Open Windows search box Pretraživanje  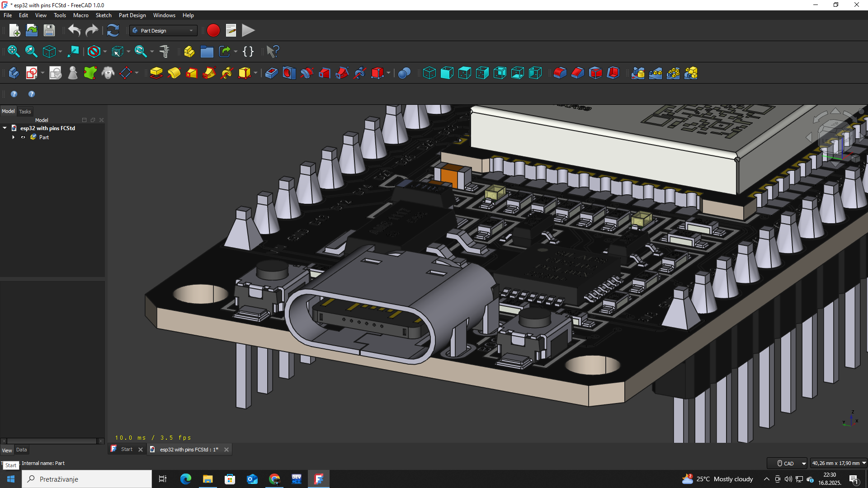click(87, 479)
